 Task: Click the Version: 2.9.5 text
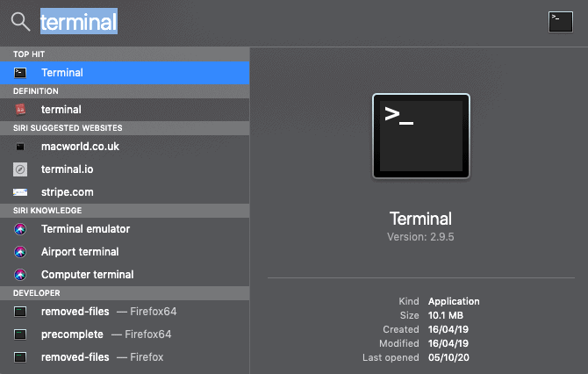(420, 237)
